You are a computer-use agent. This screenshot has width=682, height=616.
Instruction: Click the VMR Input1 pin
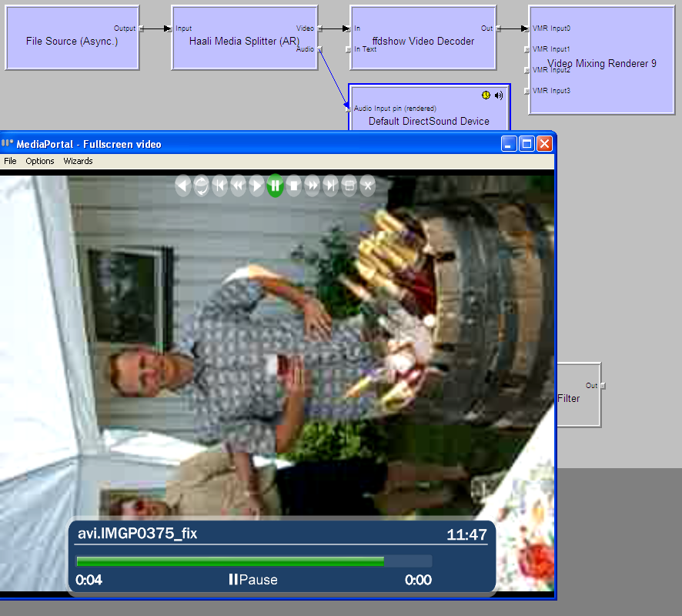(x=527, y=49)
